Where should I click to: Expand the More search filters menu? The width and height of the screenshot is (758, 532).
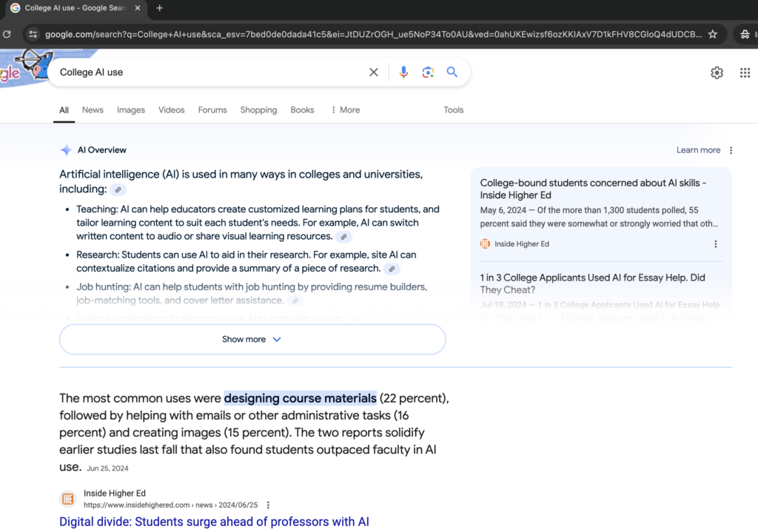(x=346, y=110)
